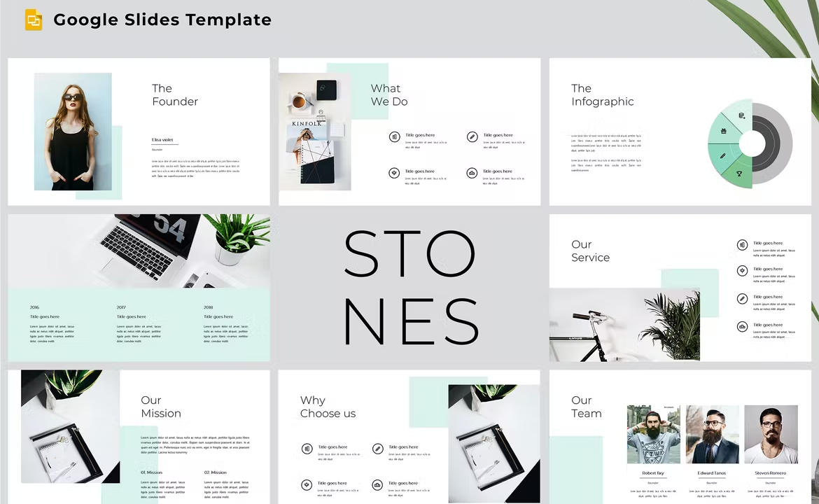
Task: Click the trophy icon in the infographic chart
Action: click(x=739, y=173)
